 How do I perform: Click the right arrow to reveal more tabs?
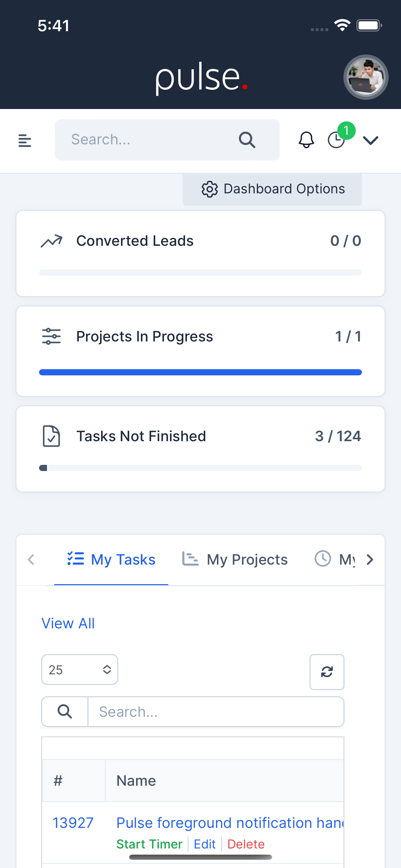coord(370,559)
